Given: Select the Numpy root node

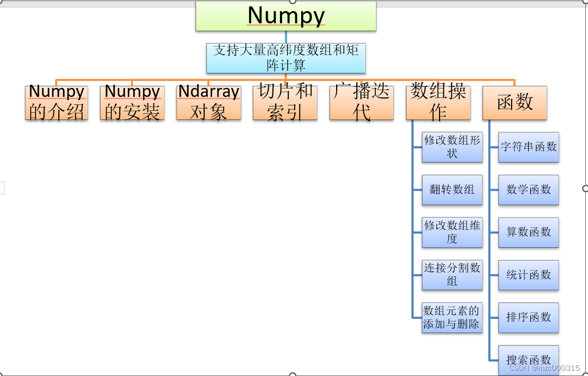Looking at the screenshot, I should pyautogui.click(x=286, y=16).
